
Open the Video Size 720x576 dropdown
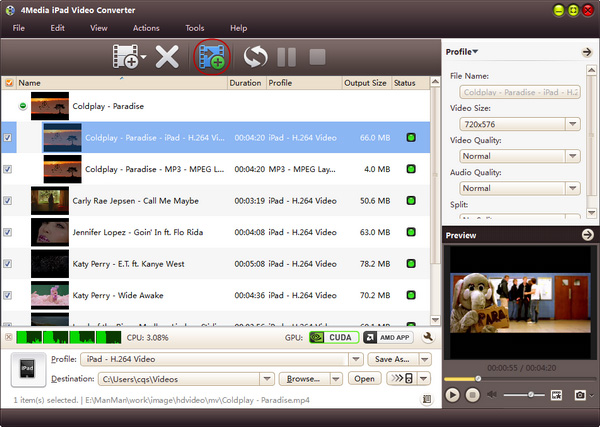[x=515, y=124]
